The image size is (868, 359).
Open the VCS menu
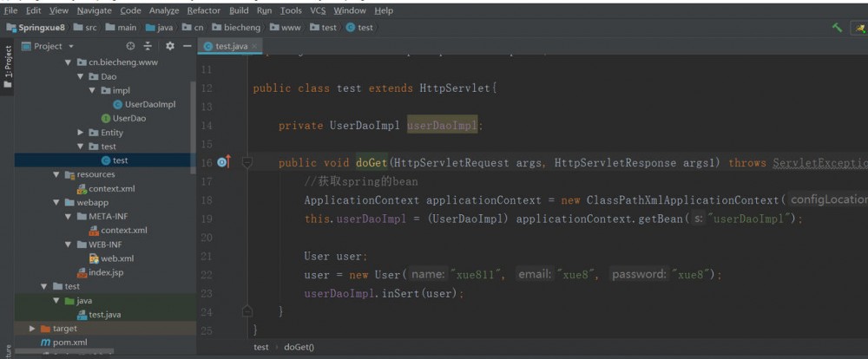pos(318,10)
